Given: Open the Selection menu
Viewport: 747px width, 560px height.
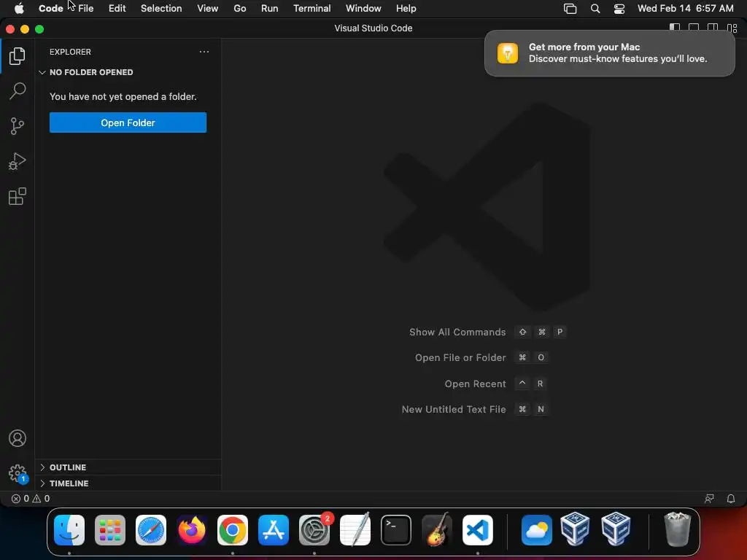Looking at the screenshot, I should point(161,8).
